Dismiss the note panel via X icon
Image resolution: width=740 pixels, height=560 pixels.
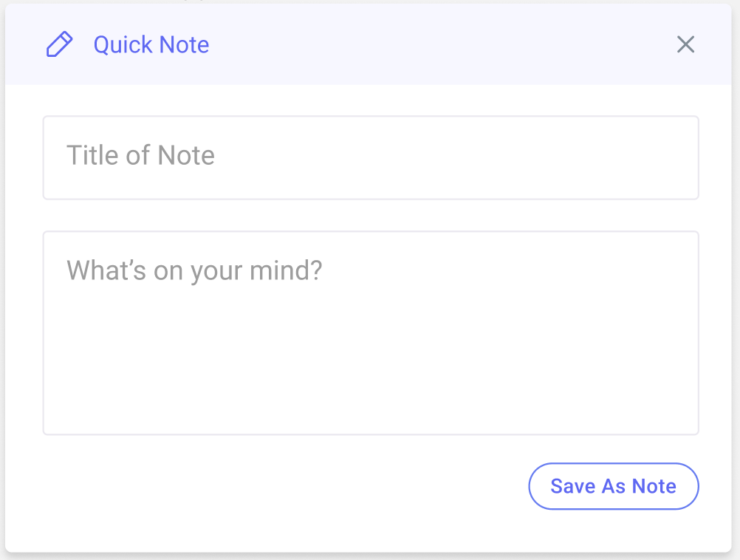click(685, 44)
